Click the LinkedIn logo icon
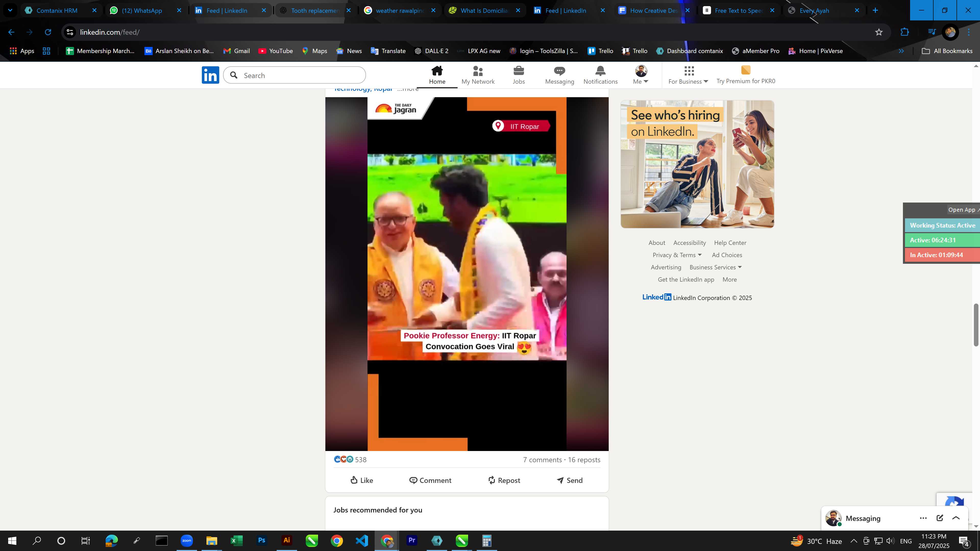Viewport: 980px width, 551px height. (210, 75)
